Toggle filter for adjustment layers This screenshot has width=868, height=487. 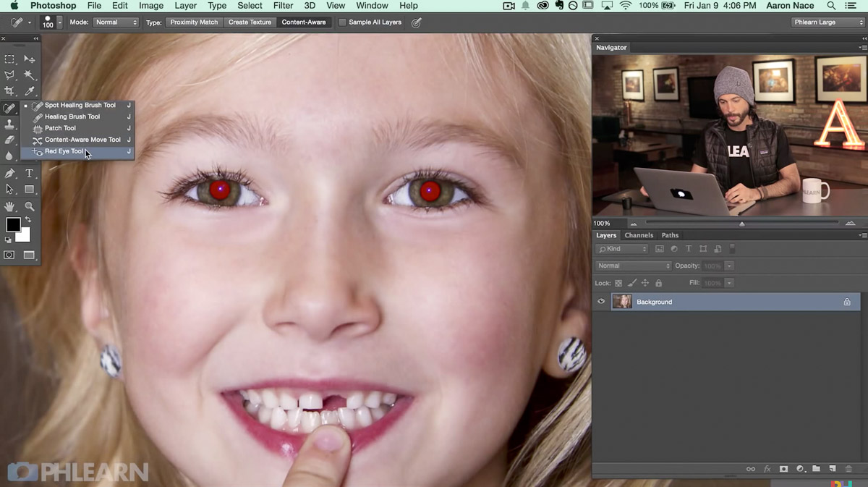coord(674,249)
